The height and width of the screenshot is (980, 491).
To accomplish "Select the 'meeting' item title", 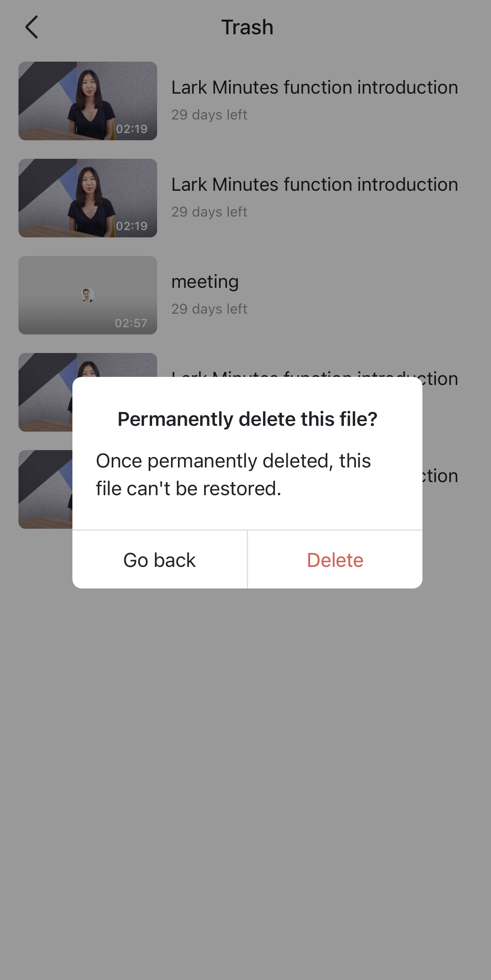I will pyautogui.click(x=205, y=282).
